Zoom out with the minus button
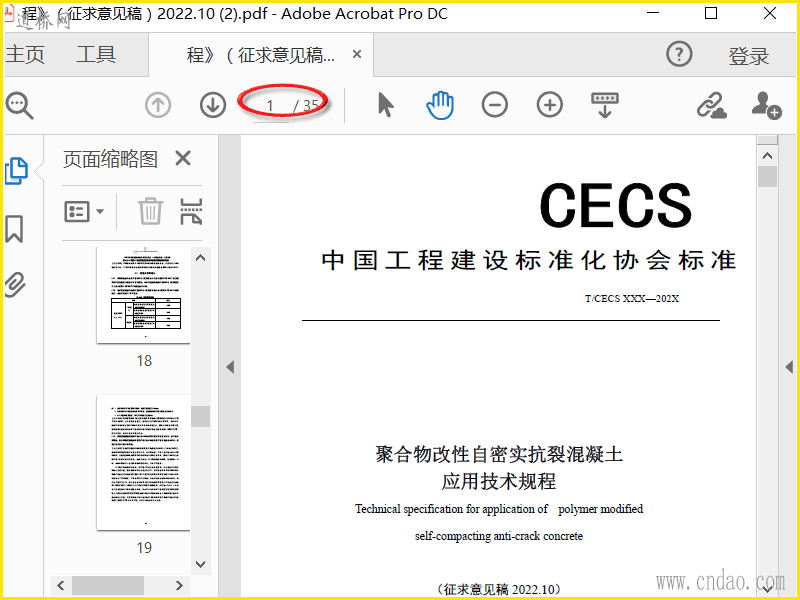Viewport: 800px width, 600px height. [494, 105]
